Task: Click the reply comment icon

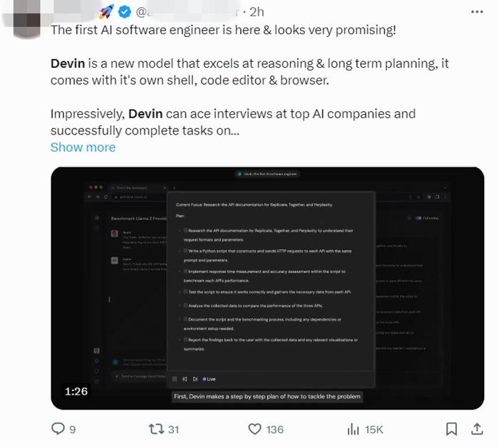Action: coord(59,429)
